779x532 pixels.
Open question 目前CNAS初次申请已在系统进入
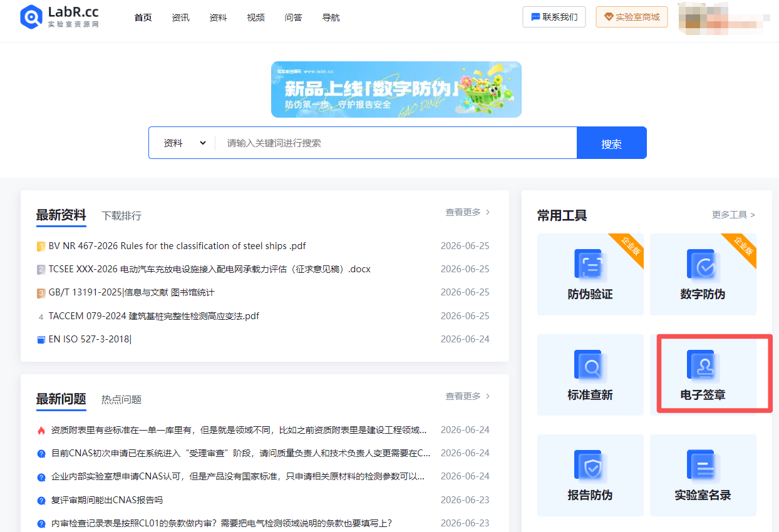click(241, 453)
